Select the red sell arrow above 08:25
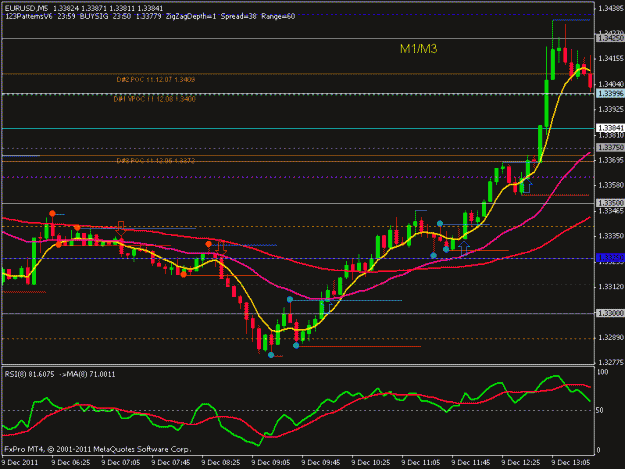 pos(222,248)
